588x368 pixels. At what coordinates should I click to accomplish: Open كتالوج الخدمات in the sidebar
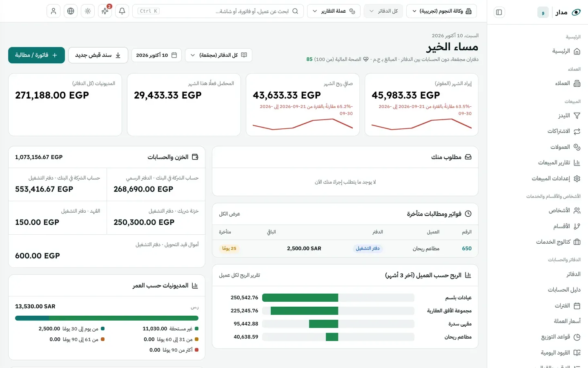(x=558, y=242)
